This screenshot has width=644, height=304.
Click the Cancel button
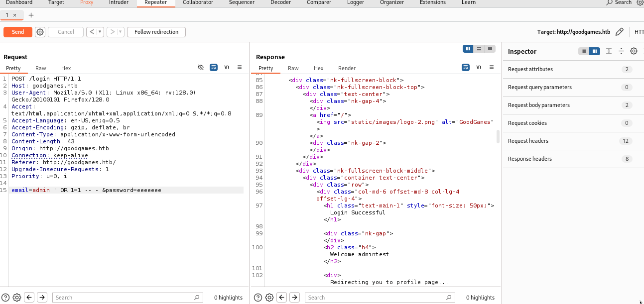[66, 32]
